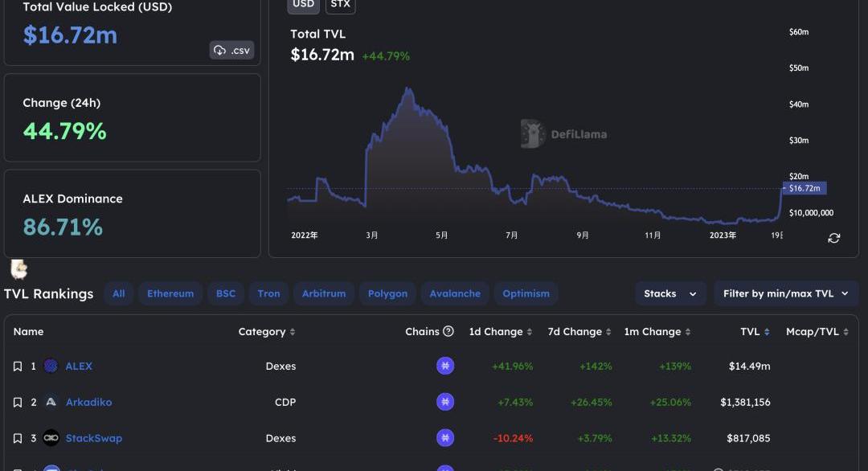Filter rankings by BSC chain
868x471 pixels.
click(226, 293)
